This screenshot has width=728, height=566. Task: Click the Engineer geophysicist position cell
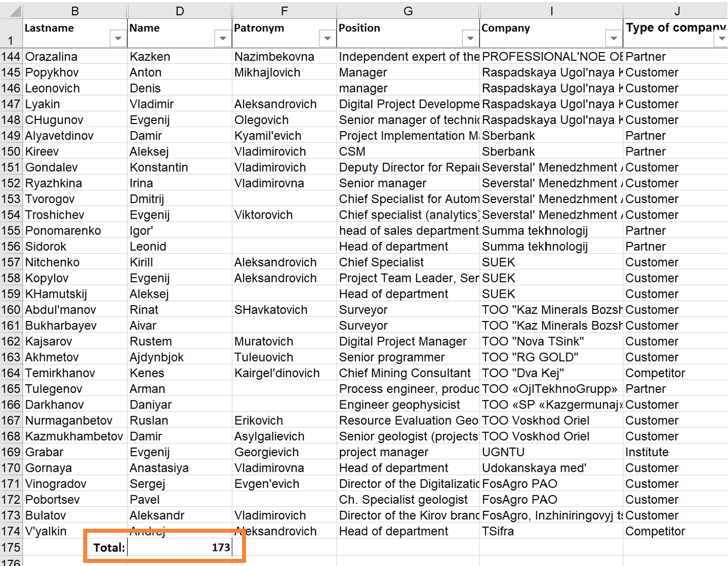coord(408,405)
